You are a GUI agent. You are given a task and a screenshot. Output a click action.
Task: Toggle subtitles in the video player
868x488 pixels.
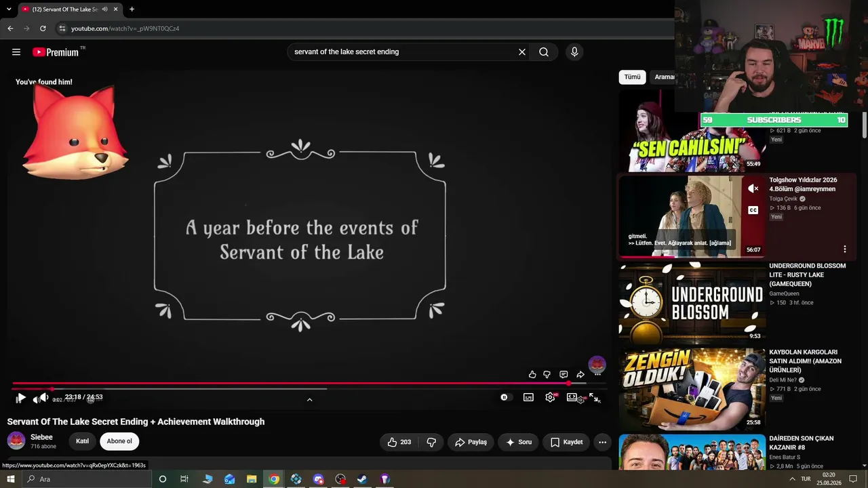[528, 398]
